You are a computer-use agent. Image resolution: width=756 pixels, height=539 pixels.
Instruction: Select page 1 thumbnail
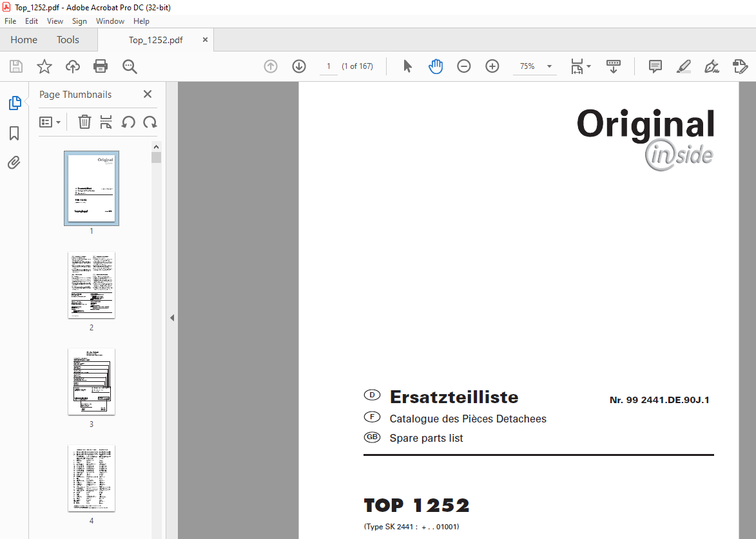92,188
